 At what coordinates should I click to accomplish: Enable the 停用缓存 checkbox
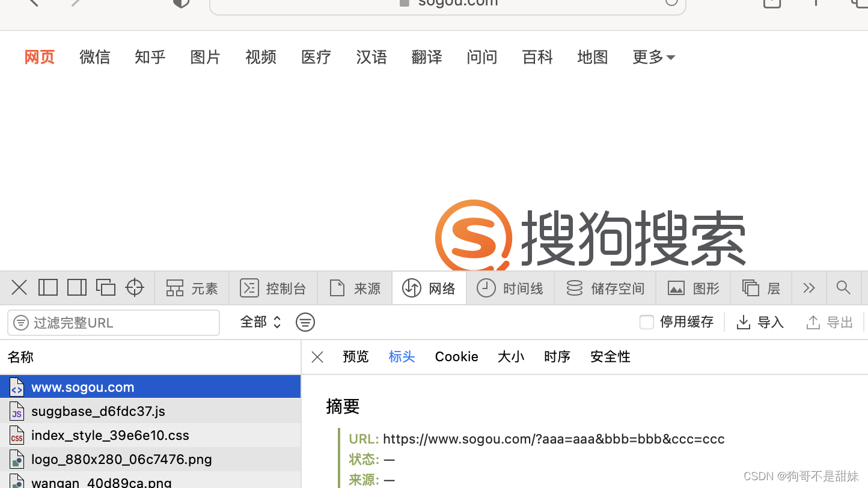tap(647, 322)
